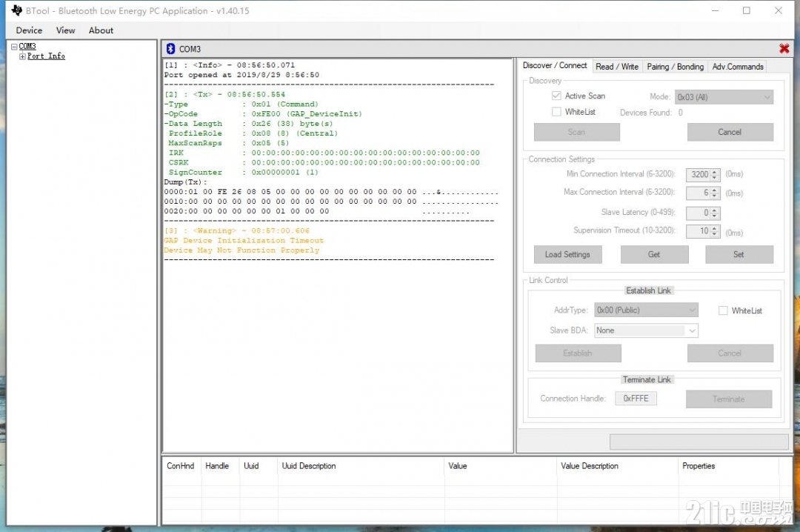
Task: Open the View menu
Action: [x=65, y=30]
